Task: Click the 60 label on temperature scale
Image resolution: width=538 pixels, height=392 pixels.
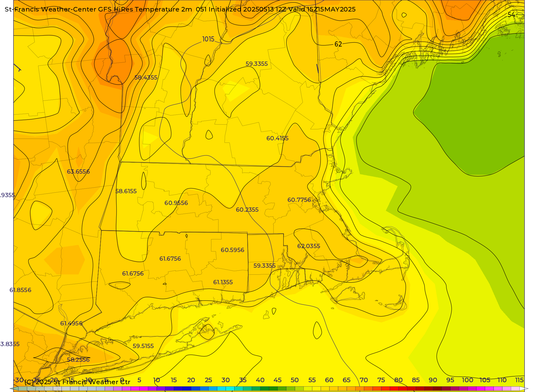Action: [x=329, y=380]
